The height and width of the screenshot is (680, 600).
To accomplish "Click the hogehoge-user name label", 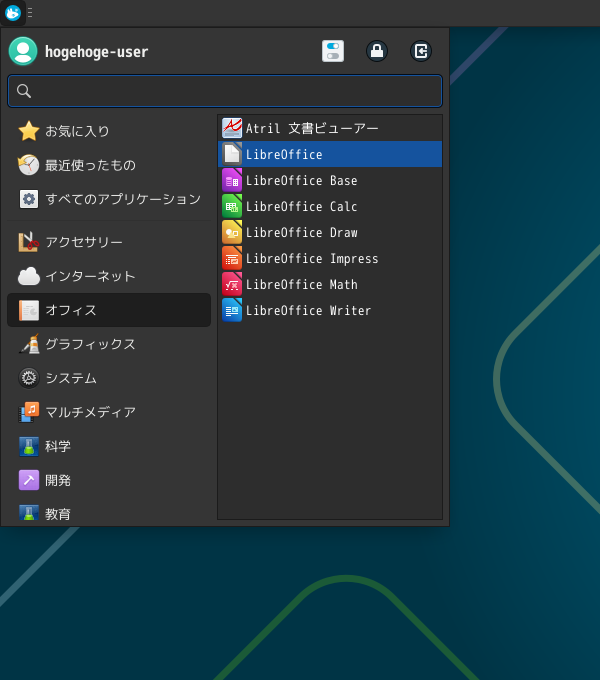I will coord(96,52).
